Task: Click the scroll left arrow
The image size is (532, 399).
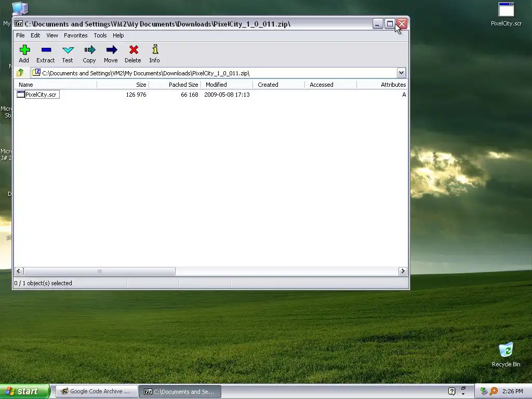Action: (19, 271)
